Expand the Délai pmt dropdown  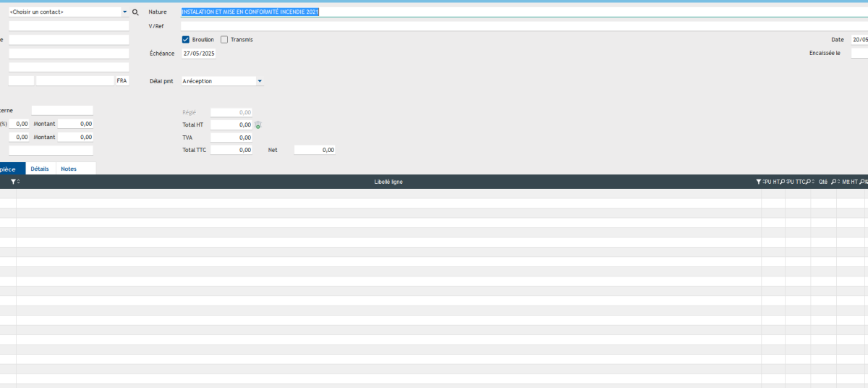(x=260, y=82)
